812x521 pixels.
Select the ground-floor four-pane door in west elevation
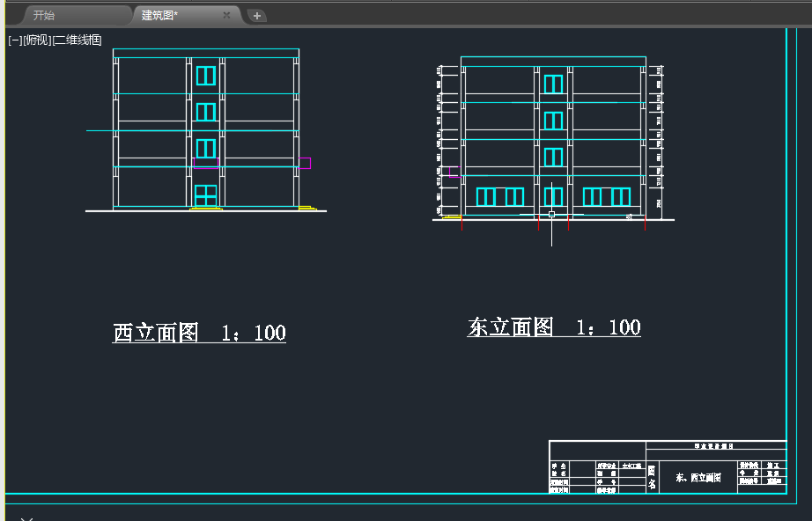[x=205, y=196]
